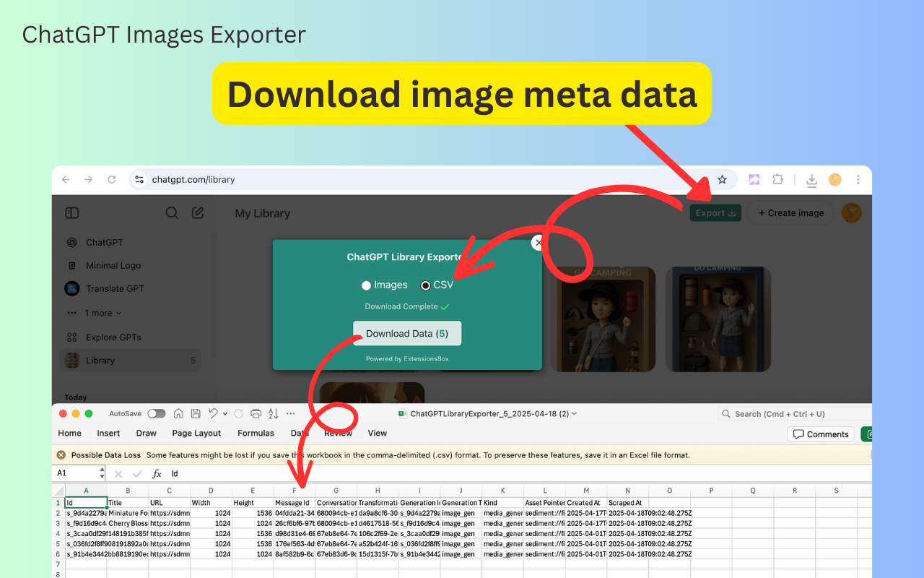
Task: Open the browser downloads icon
Action: click(811, 179)
